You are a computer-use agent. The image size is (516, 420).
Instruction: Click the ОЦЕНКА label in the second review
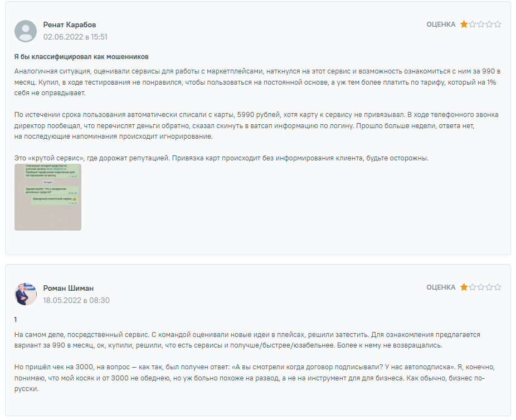pos(441,287)
